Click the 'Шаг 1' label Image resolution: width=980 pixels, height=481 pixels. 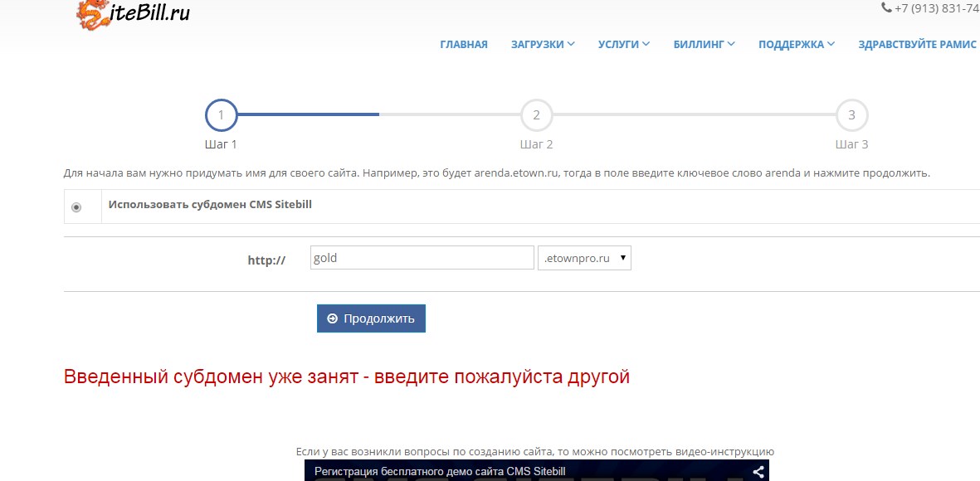(222, 144)
